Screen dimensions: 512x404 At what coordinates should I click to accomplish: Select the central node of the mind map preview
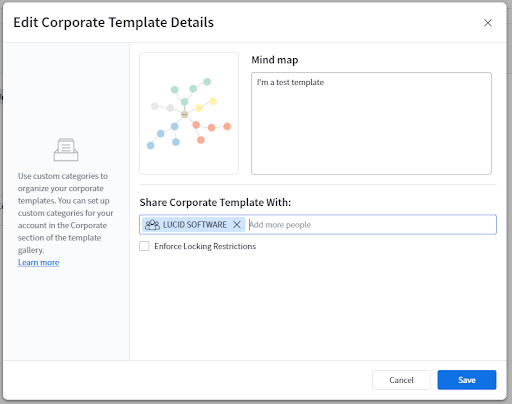click(x=184, y=114)
